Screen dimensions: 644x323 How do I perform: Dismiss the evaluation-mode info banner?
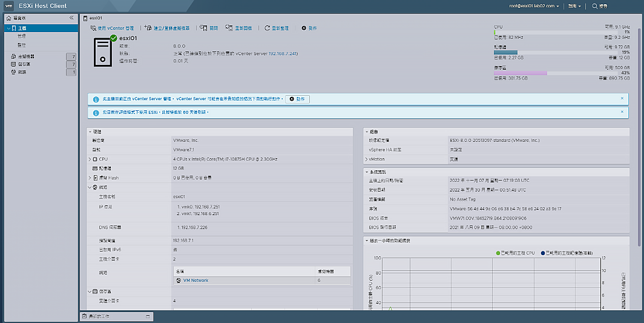pos(622,112)
